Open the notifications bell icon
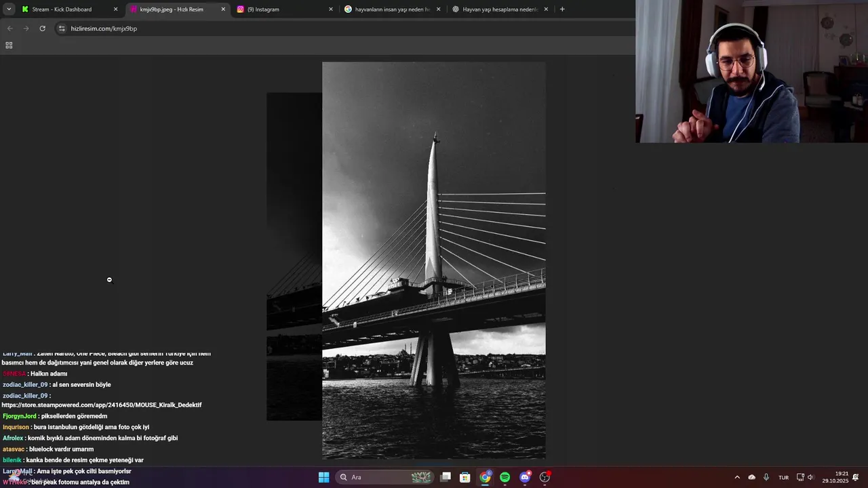 (856, 477)
